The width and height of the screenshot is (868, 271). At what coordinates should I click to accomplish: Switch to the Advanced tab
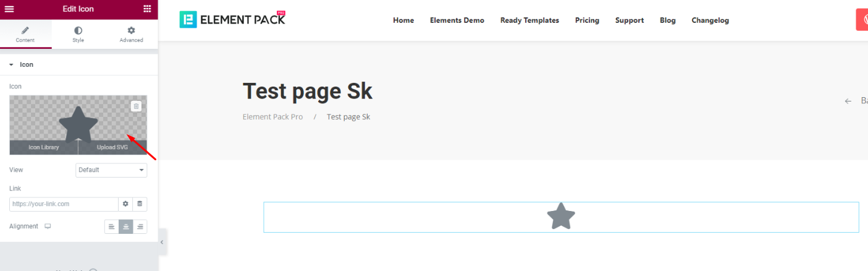[x=131, y=35]
